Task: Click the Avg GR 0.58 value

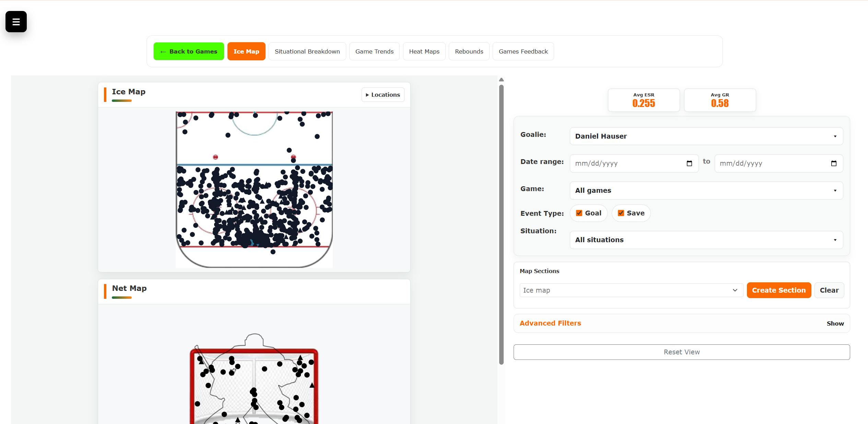Action: click(720, 103)
